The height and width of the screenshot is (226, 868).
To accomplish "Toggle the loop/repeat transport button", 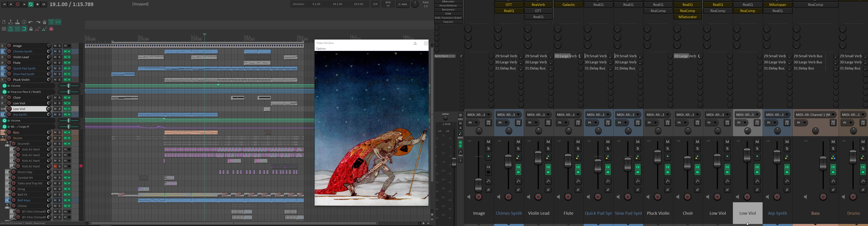I will [31, 4].
